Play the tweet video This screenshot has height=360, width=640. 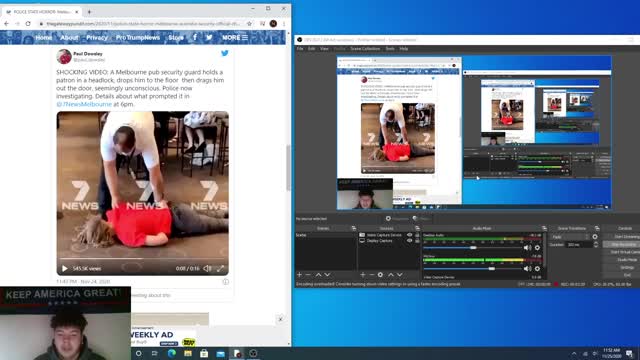coord(64,269)
